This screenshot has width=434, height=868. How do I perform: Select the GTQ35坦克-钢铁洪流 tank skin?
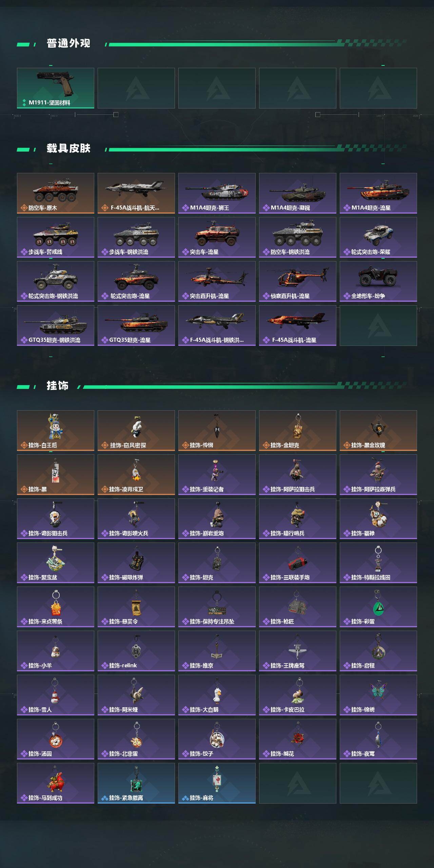coord(56,325)
